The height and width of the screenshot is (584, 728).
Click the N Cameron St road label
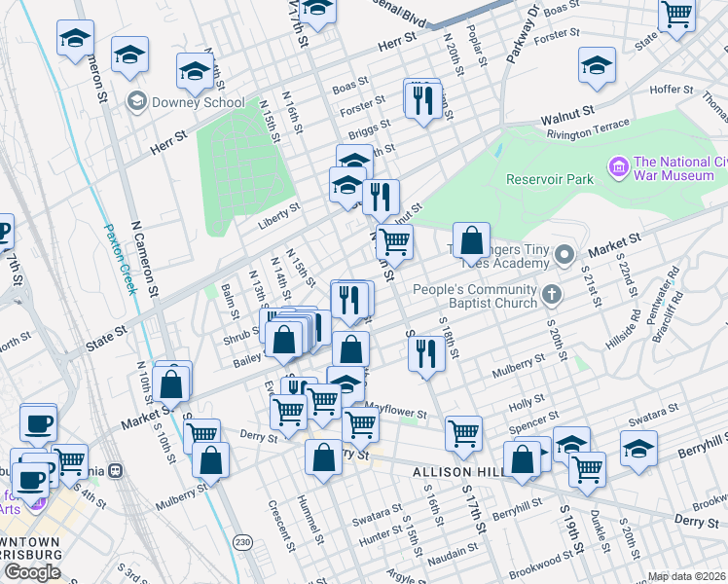pyautogui.click(x=145, y=259)
